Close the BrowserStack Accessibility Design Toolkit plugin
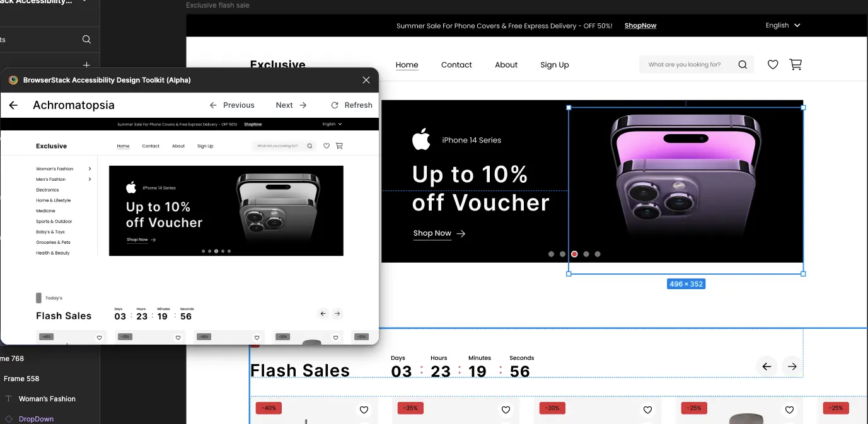 (x=366, y=80)
